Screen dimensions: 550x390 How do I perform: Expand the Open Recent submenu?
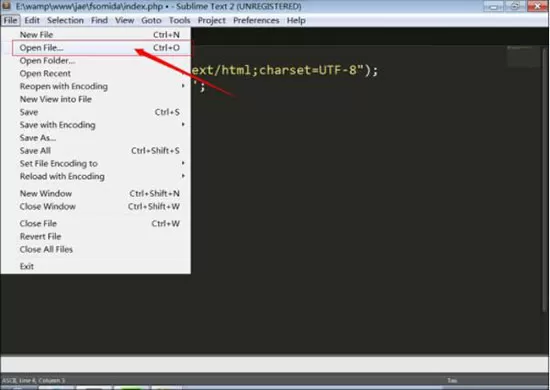point(96,74)
